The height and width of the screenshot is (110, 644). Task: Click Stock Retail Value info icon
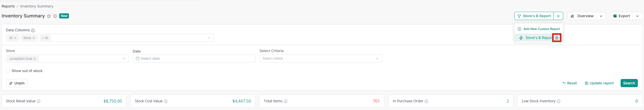[x=39, y=101]
